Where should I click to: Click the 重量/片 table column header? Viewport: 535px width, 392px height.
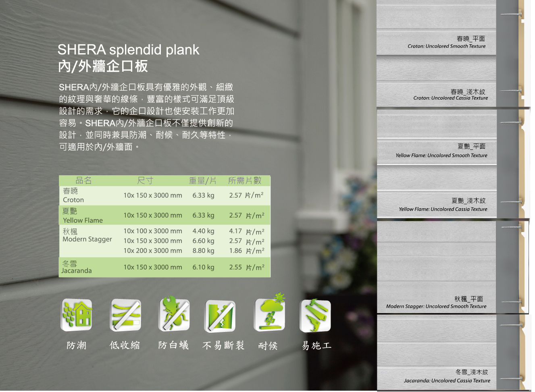203,180
